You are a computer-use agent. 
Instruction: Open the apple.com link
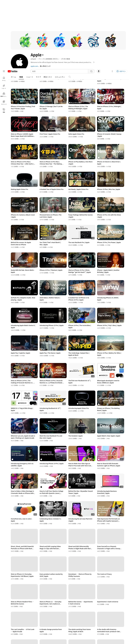pyautogui.click(x=34, y=66)
